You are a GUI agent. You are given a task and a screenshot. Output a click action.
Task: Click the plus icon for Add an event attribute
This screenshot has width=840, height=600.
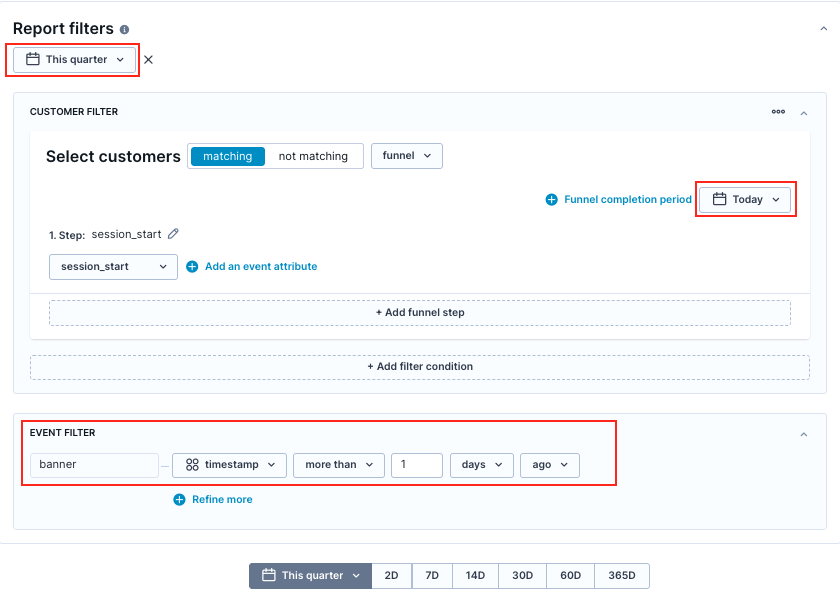[x=192, y=266]
